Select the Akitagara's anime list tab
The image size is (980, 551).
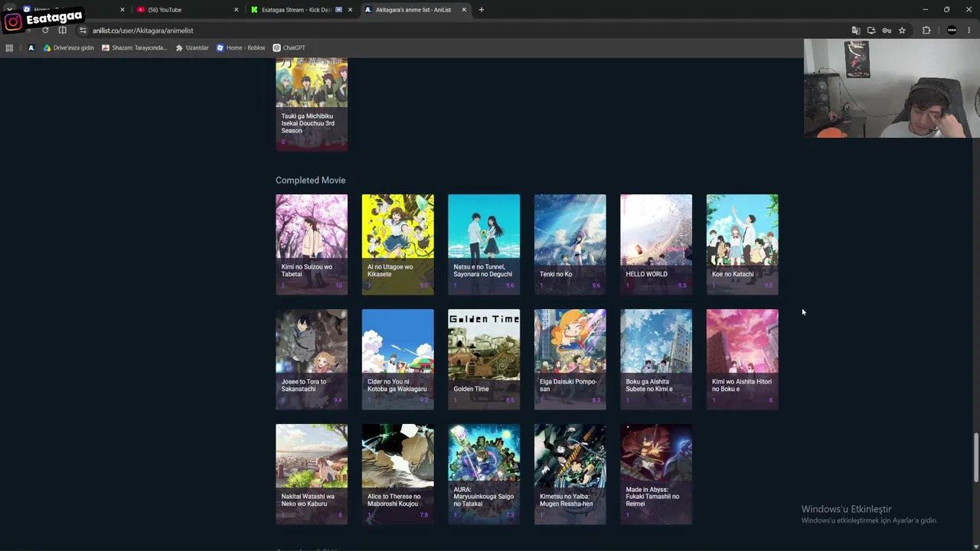(x=415, y=10)
